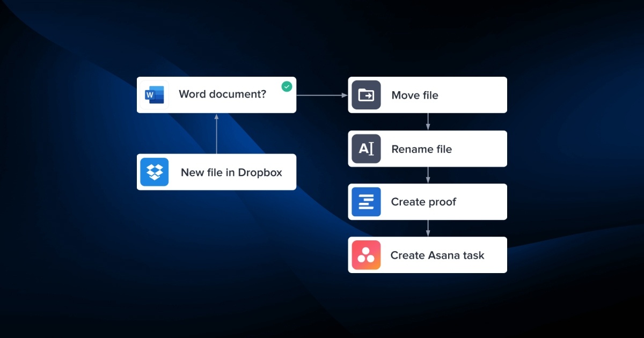Open the "Move file" step label
The width and height of the screenshot is (644, 338).
tap(415, 95)
